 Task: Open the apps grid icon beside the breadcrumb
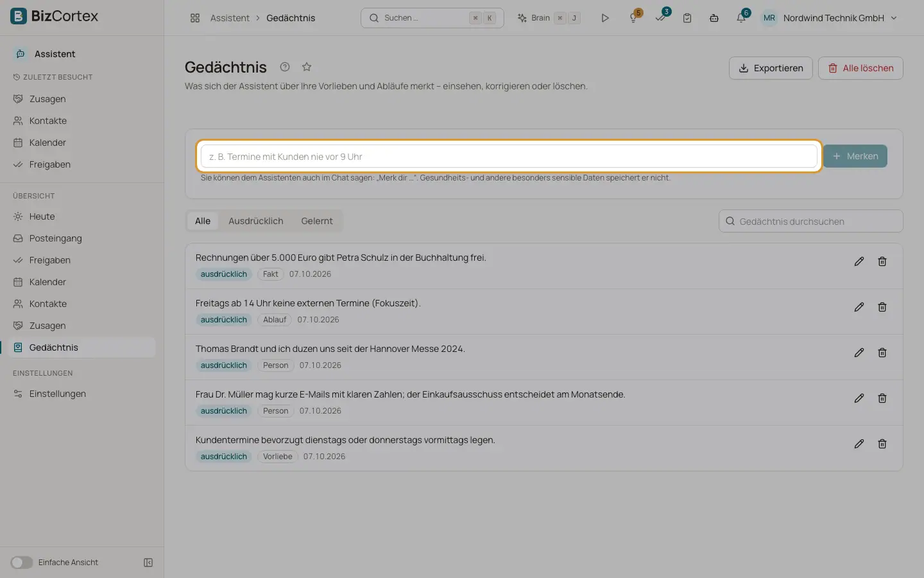pyautogui.click(x=195, y=18)
